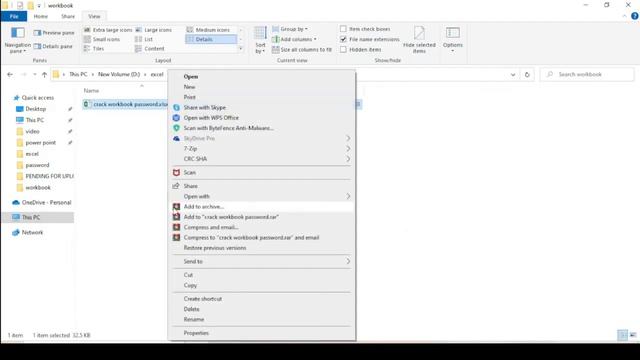Choose Tiles layout
The image size is (640, 360).
click(94, 49)
